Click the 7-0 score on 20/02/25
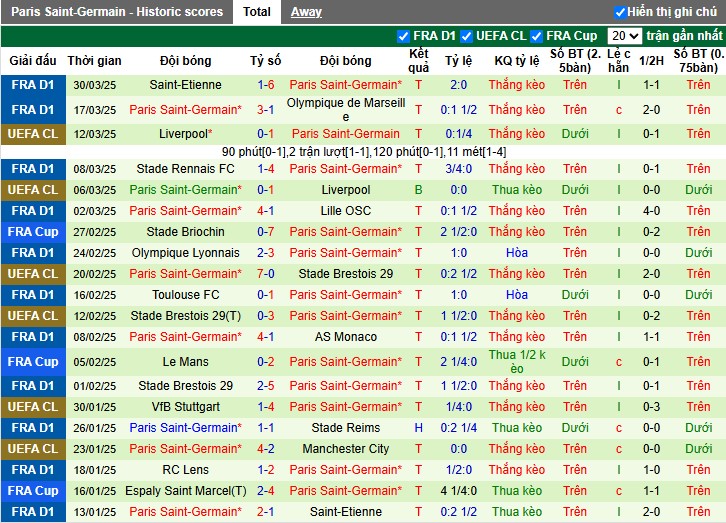726x523 pixels. point(266,274)
